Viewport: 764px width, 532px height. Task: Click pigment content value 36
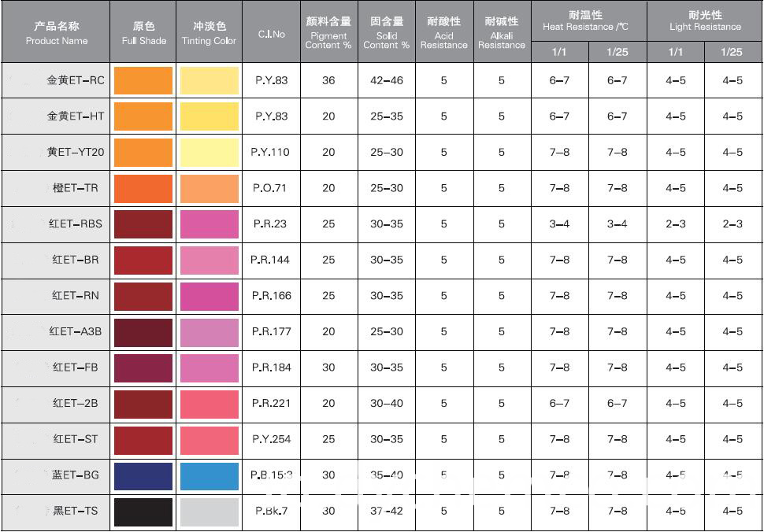point(328,81)
